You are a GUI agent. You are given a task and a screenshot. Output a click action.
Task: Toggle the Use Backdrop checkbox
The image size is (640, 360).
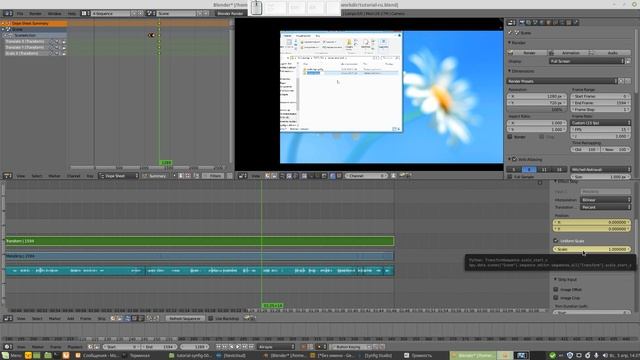[x=211, y=318]
